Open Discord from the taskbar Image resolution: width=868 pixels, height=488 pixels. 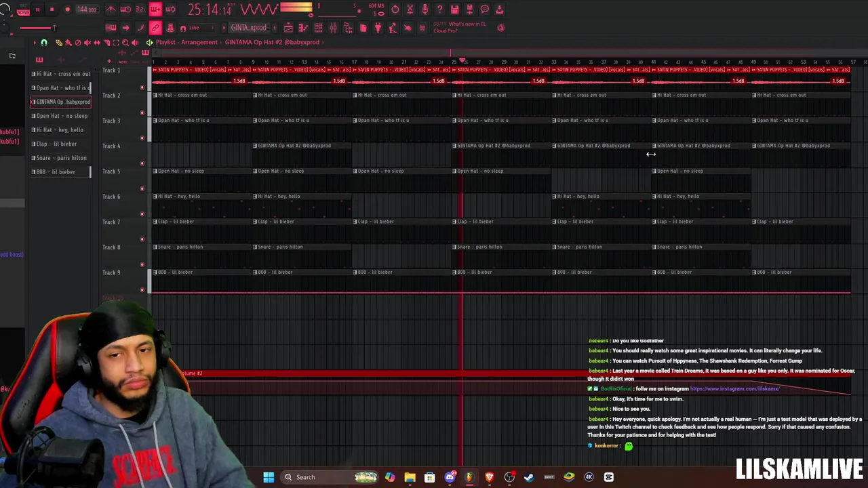pyautogui.click(x=450, y=477)
